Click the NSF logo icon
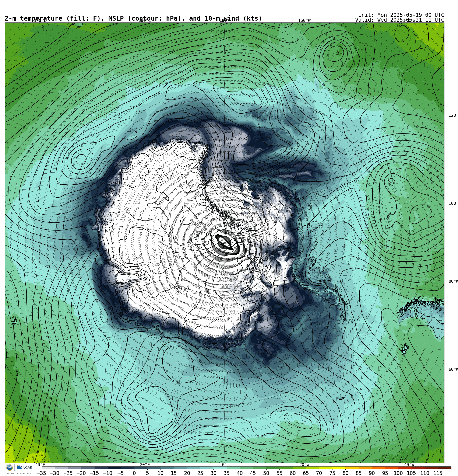Viewport: 458px width, 476px height. pos(9,467)
